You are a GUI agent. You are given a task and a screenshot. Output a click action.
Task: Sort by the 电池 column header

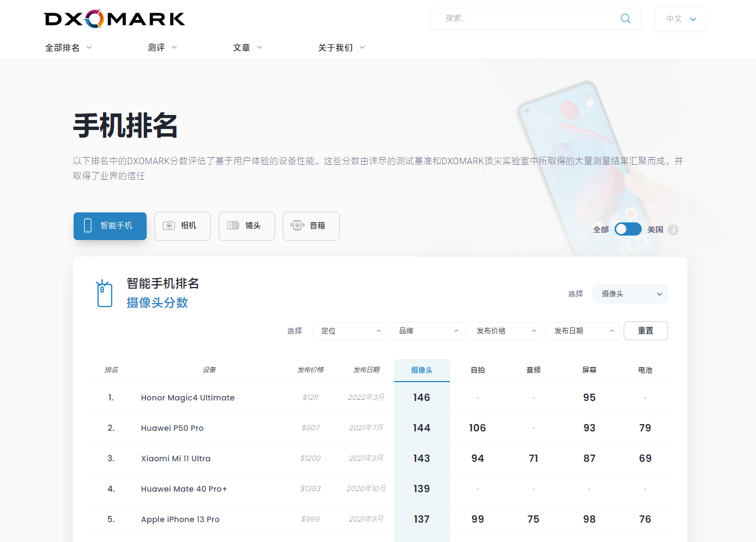(x=645, y=370)
